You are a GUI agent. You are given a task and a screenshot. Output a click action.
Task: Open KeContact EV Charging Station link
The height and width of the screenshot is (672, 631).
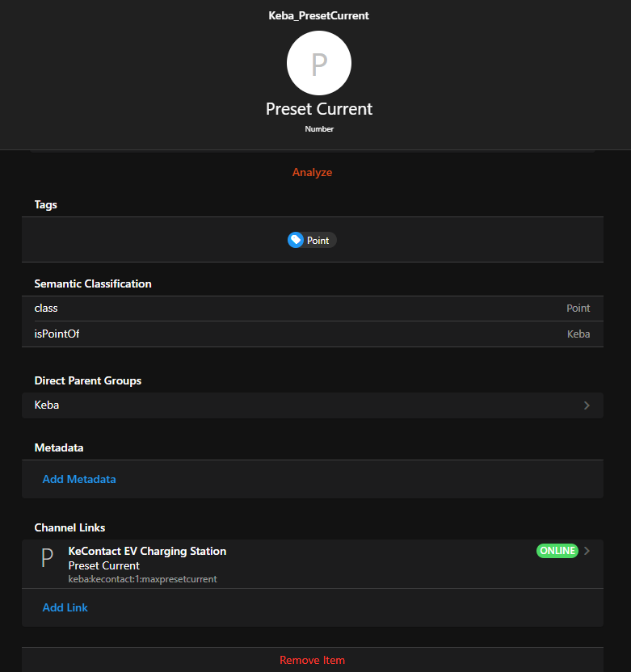[147, 551]
